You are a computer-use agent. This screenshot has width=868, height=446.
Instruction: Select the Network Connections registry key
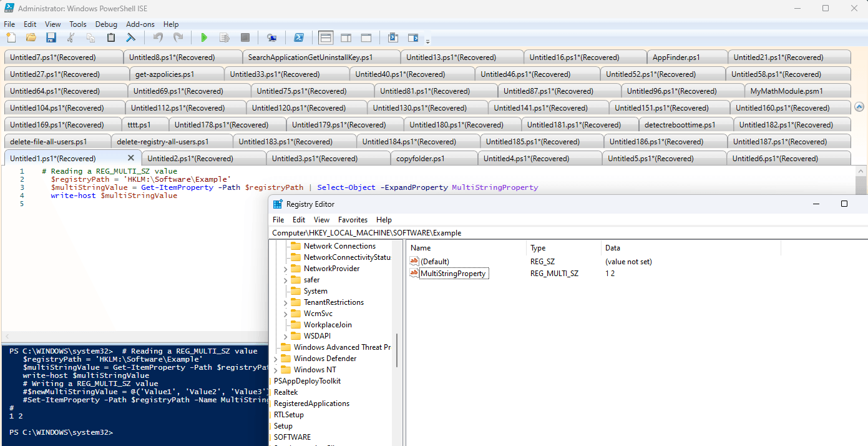coord(339,246)
